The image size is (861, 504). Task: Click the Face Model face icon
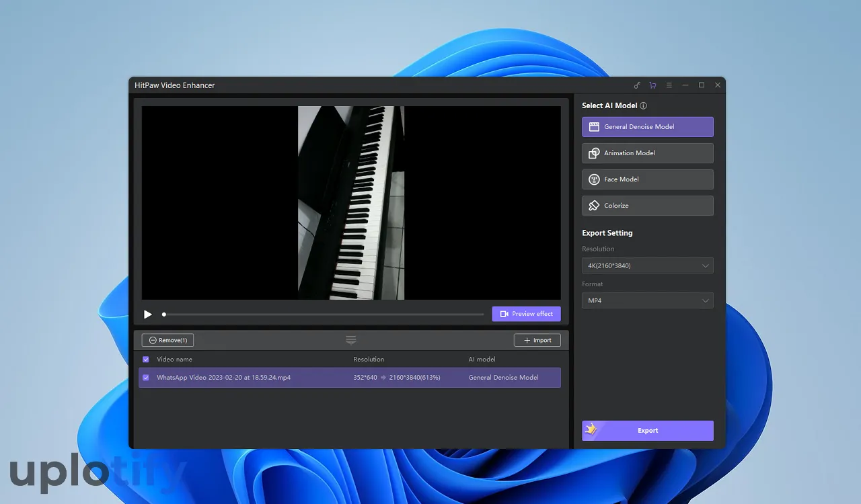click(594, 179)
